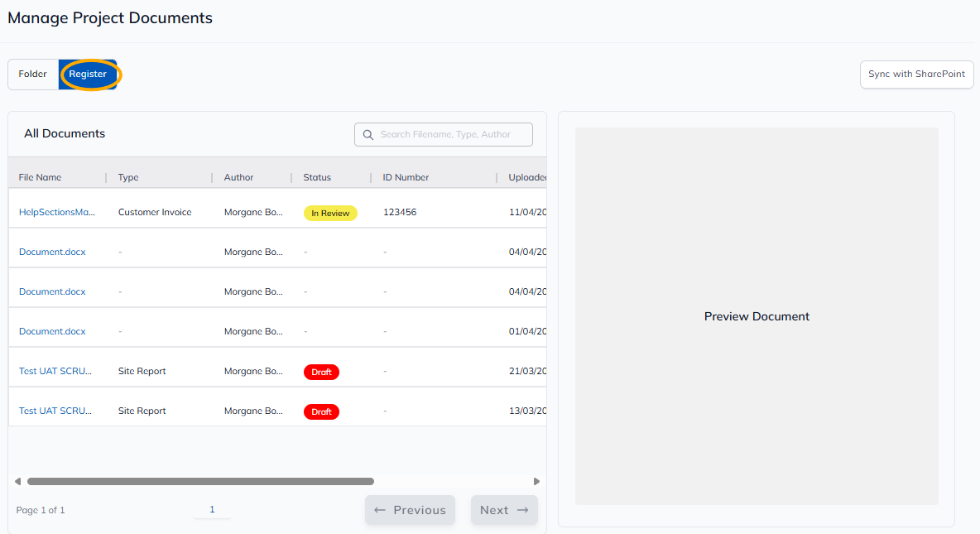The height and width of the screenshot is (534, 980).
Task: Sort by File Name column header
Action: tap(40, 178)
